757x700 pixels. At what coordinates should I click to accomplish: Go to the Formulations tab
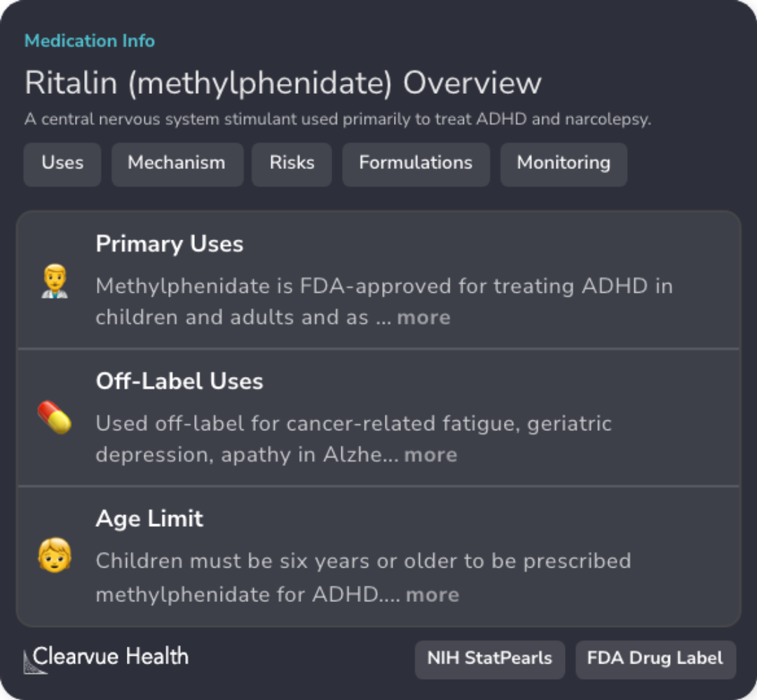[416, 163]
